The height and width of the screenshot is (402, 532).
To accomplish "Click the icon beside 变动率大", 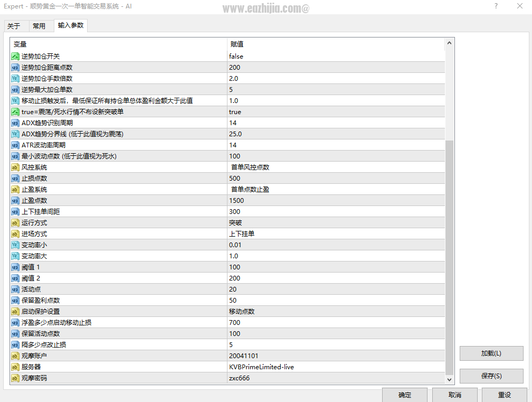I will 15,256.
